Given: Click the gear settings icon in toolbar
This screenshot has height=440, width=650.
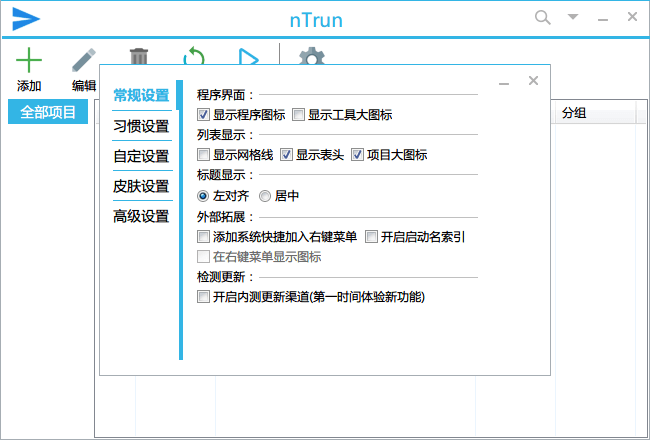Looking at the screenshot, I should [312, 58].
